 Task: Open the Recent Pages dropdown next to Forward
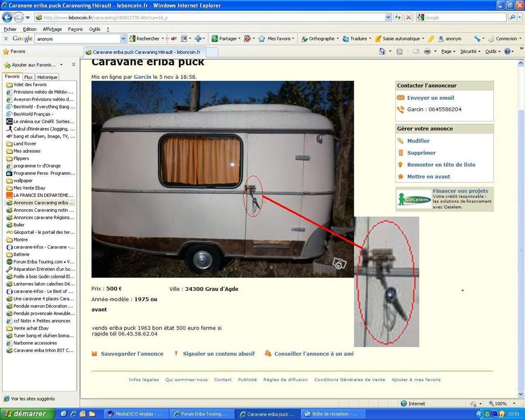pyautogui.click(x=28, y=17)
